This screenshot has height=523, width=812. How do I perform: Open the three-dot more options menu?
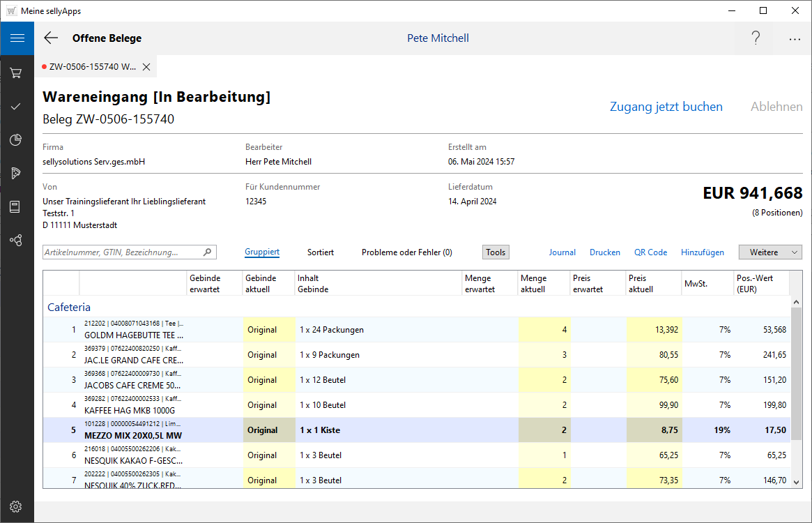[x=795, y=38]
